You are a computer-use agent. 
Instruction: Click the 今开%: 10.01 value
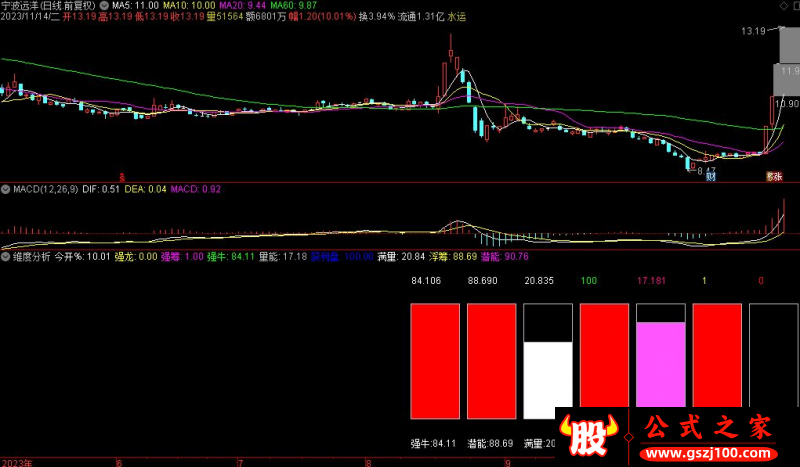coord(82,257)
